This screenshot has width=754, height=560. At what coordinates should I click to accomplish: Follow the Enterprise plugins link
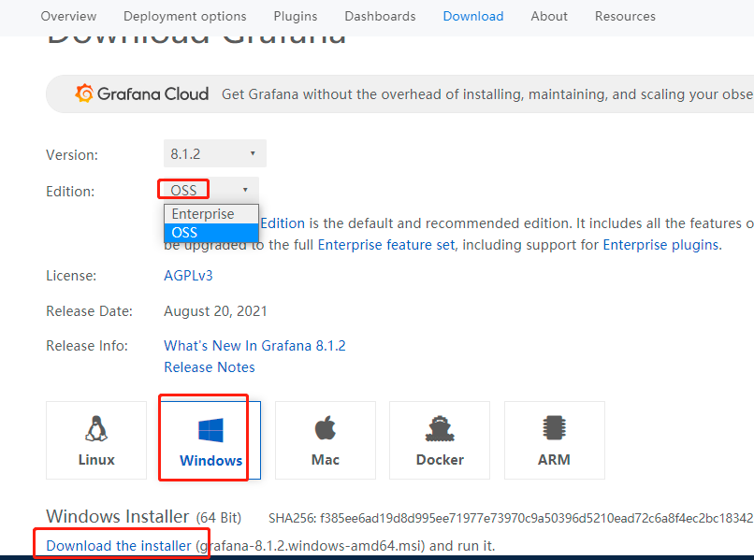[x=660, y=245]
